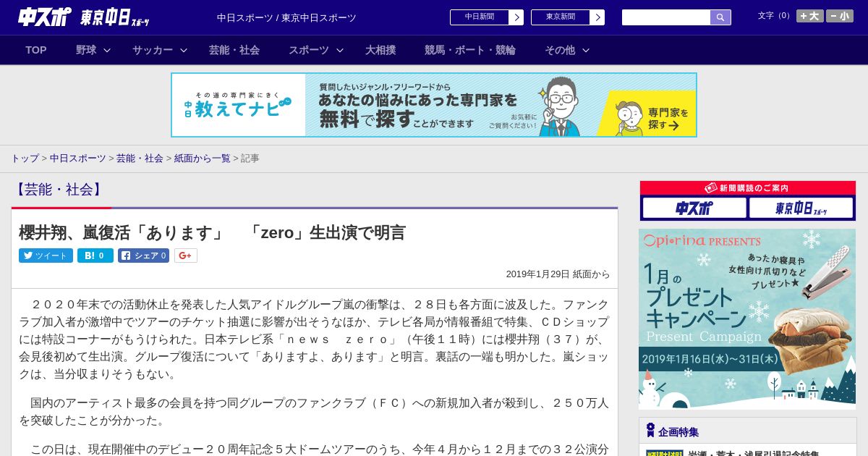Click 文字（0）label in header
868x456 pixels.
tap(775, 16)
